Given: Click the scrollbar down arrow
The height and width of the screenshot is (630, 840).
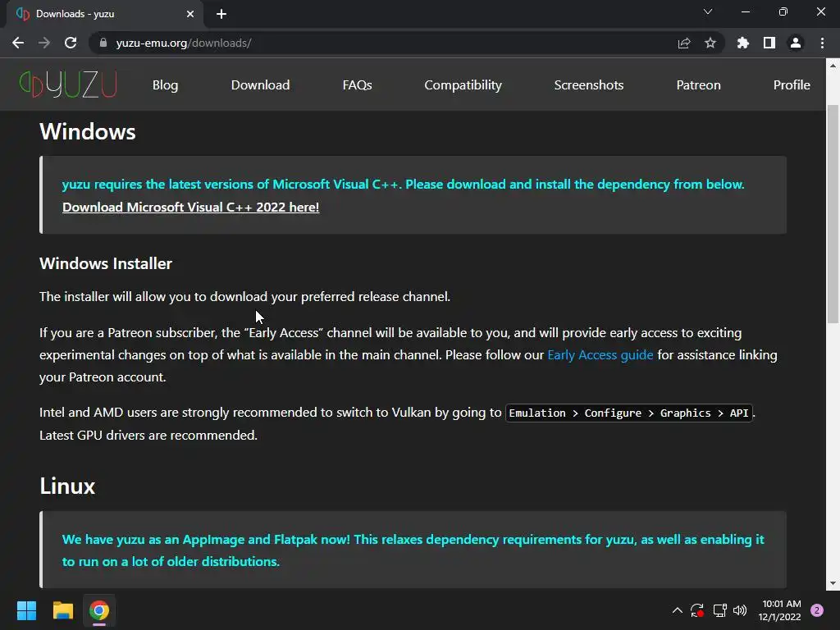Looking at the screenshot, I should 833,583.
